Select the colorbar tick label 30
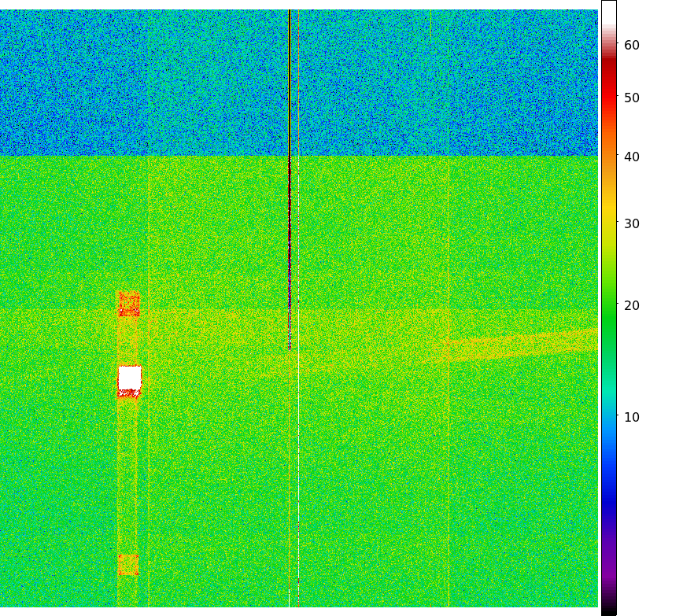The image size is (683, 616). 632,224
